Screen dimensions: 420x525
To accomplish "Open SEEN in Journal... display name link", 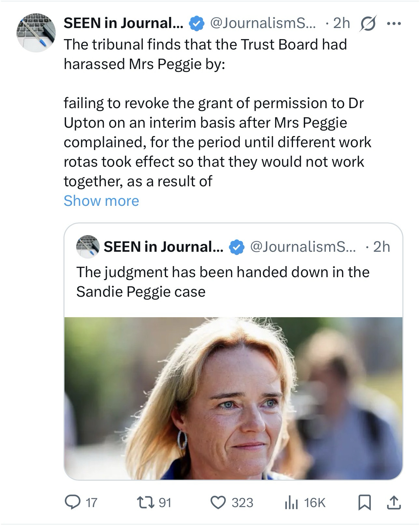I will click(x=123, y=23).
